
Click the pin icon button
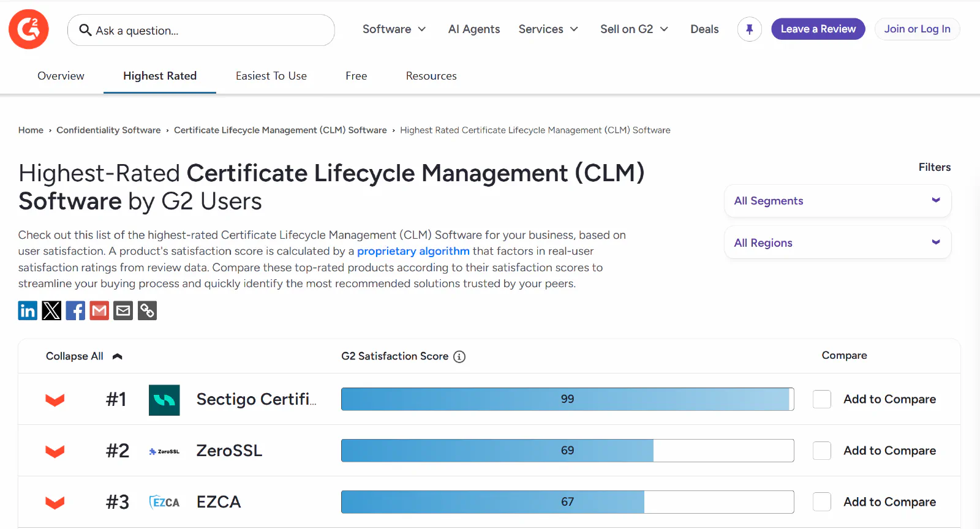tap(749, 29)
